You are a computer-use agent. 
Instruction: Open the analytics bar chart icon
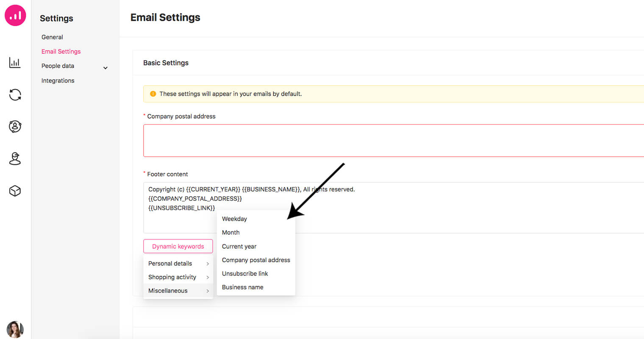15,63
